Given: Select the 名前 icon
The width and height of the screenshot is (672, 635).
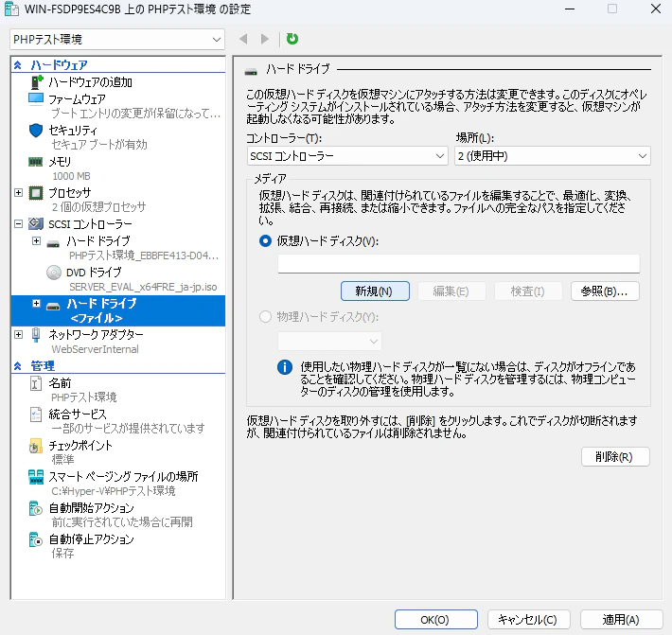Looking at the screenshot, I should pos(36,383).
